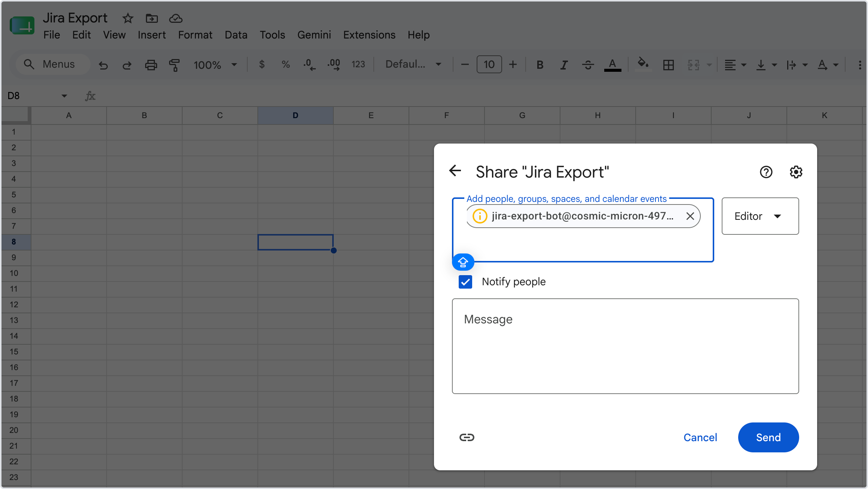Format as currency with dollar icon
The image size is (868, 489).
[x=262, y=65]
